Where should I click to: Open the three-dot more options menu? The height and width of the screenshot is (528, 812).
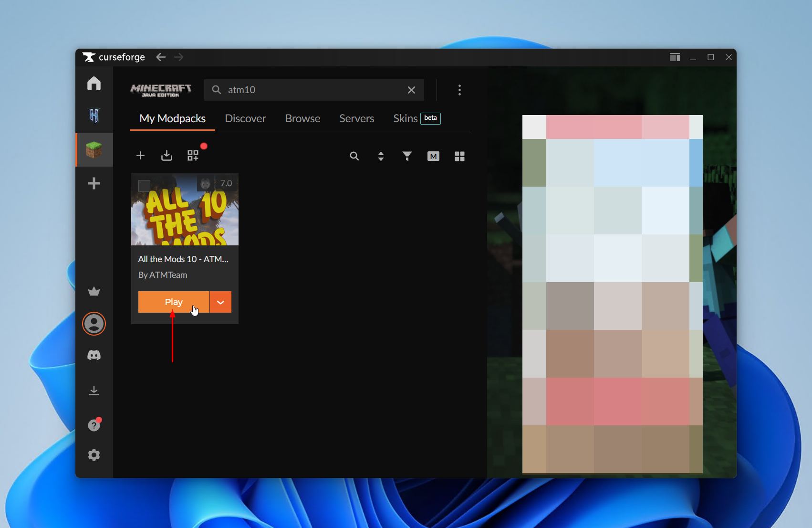coord(459,90)
